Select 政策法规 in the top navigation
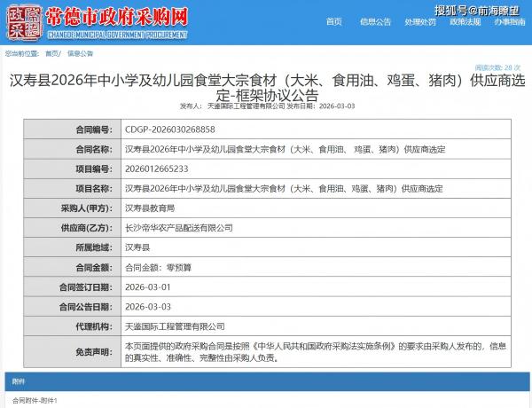The width and height of the screenshot is (532, 408). 465,21
